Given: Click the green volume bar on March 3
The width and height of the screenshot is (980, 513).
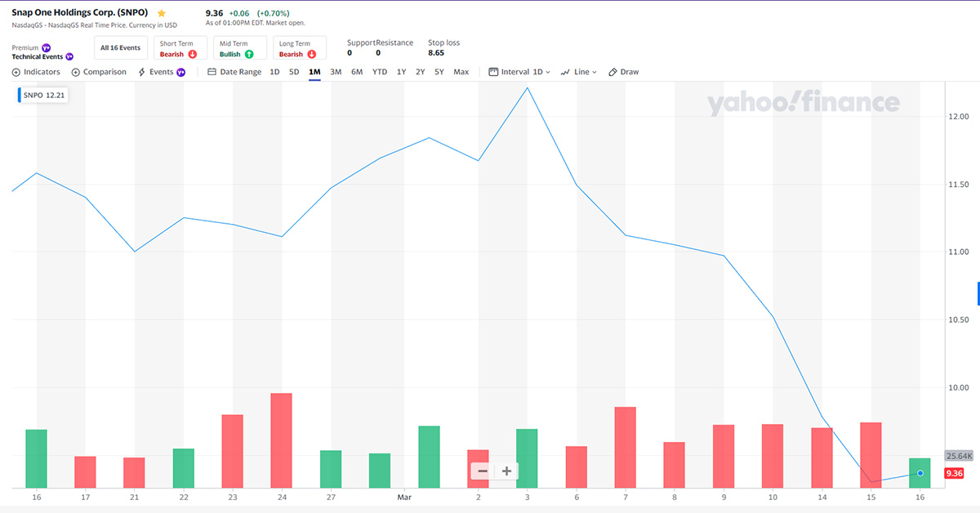Looking at the screenshot, I should pos(527,458).
